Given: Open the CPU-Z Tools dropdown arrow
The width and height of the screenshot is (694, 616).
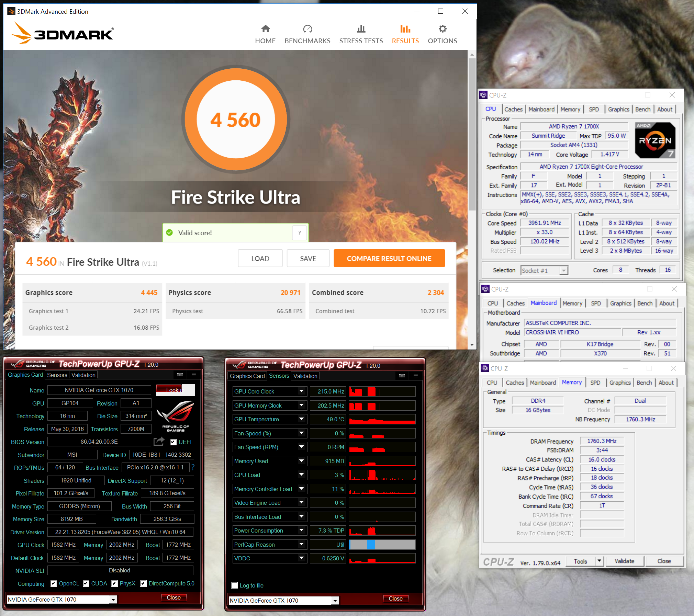Looking at the screenshot, I should click(599, 561).
